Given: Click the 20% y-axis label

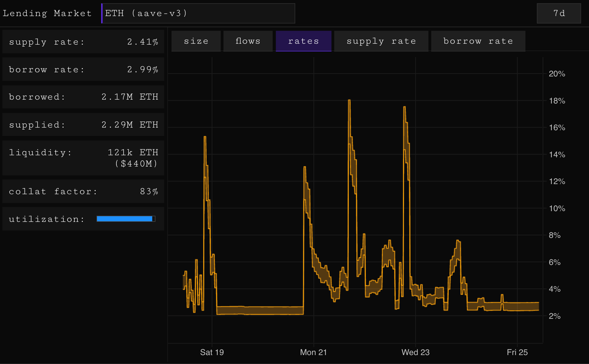Looking at the screenshot, I should 557,74.
